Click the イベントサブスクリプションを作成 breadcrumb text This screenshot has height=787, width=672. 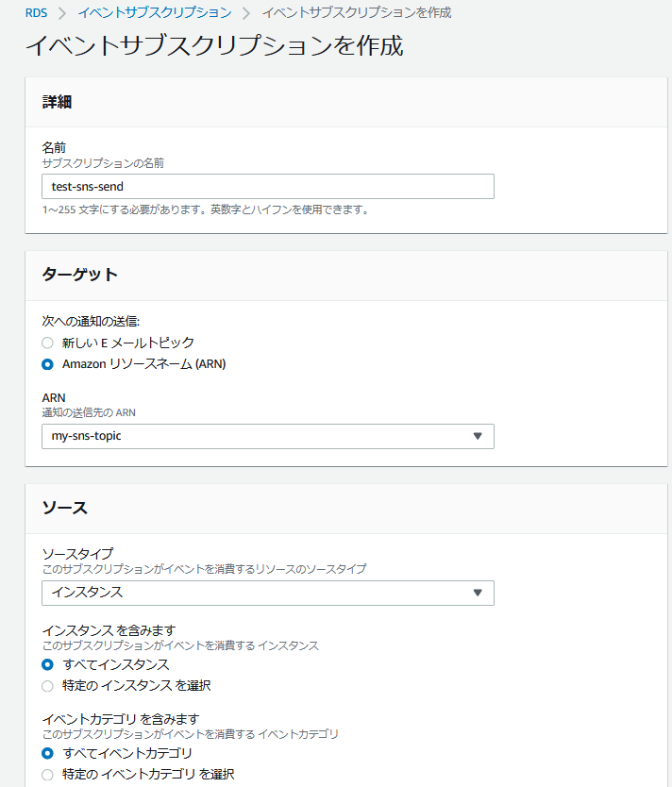pos(357,12)
